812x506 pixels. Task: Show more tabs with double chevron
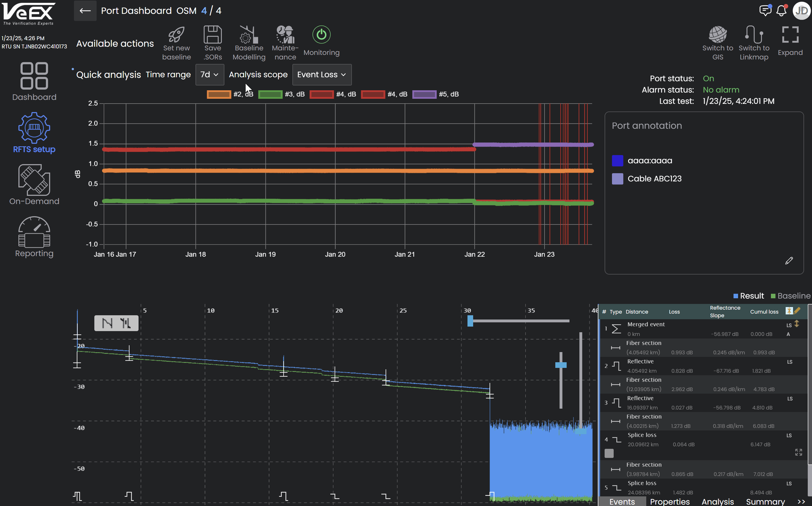click(801, 502)
